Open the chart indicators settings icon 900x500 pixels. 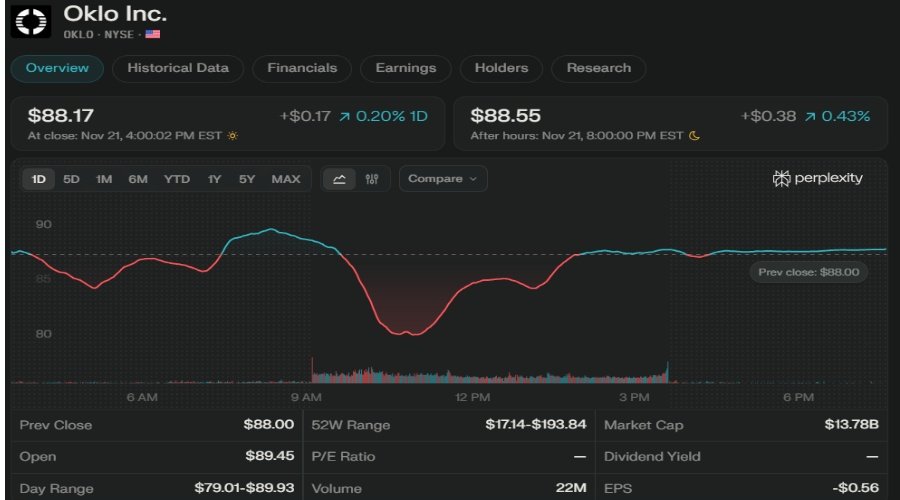(x=372, y=179)
